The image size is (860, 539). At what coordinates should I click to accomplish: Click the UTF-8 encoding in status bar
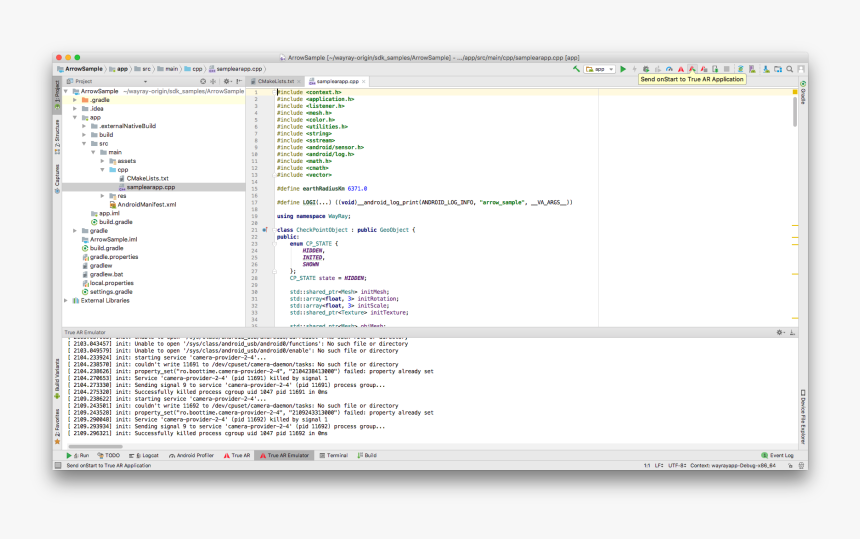[x=676, y=466]
